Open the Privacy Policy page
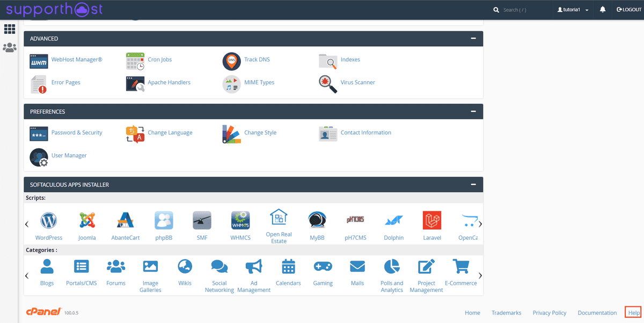644x323 pixels. 550,312
